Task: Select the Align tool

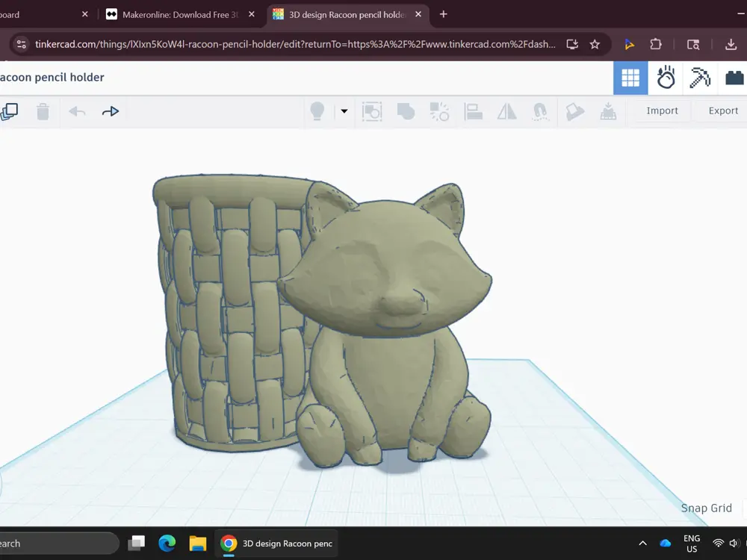Action: [x=473, y=111]
